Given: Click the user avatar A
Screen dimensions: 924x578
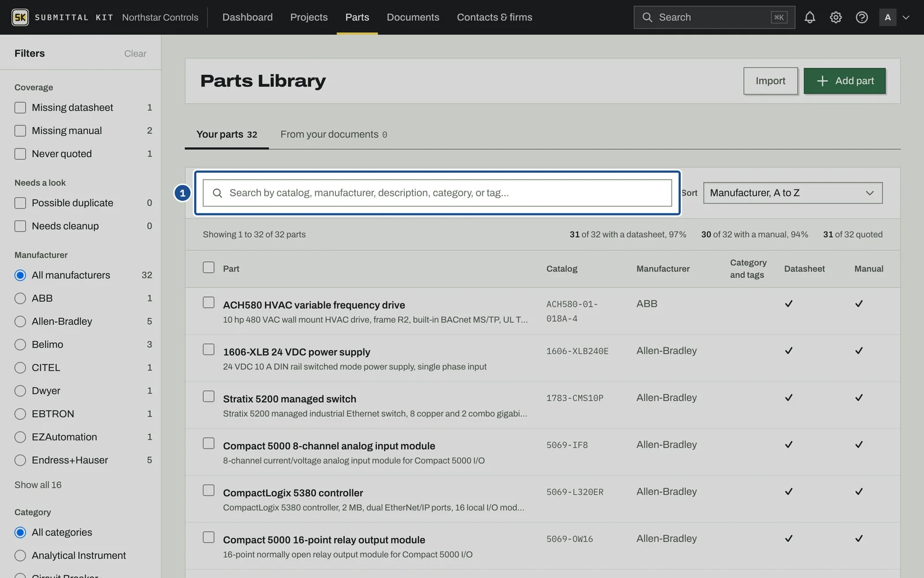Looking at the screenshot, I should click(888, 17).
